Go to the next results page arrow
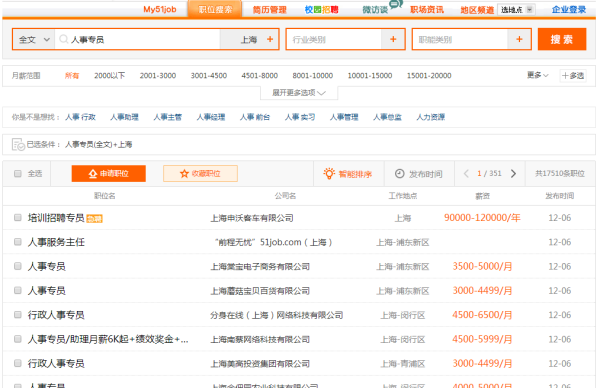This screenshot has height=388, width=600. click(514, 174)
